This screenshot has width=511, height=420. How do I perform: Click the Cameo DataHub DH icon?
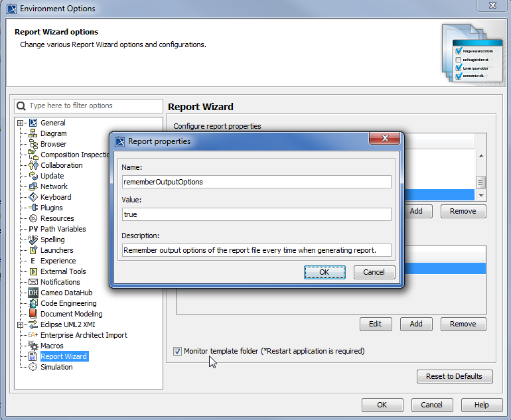(x=33, y=293)
